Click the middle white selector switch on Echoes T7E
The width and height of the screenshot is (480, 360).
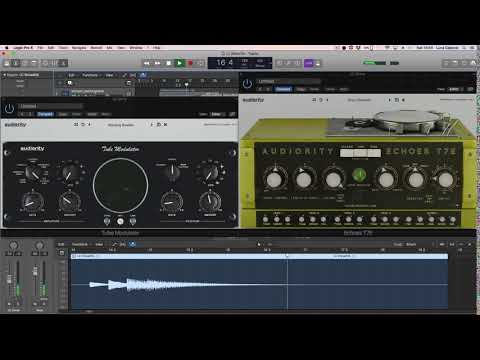pyautogui.click(x=360, y=153)
